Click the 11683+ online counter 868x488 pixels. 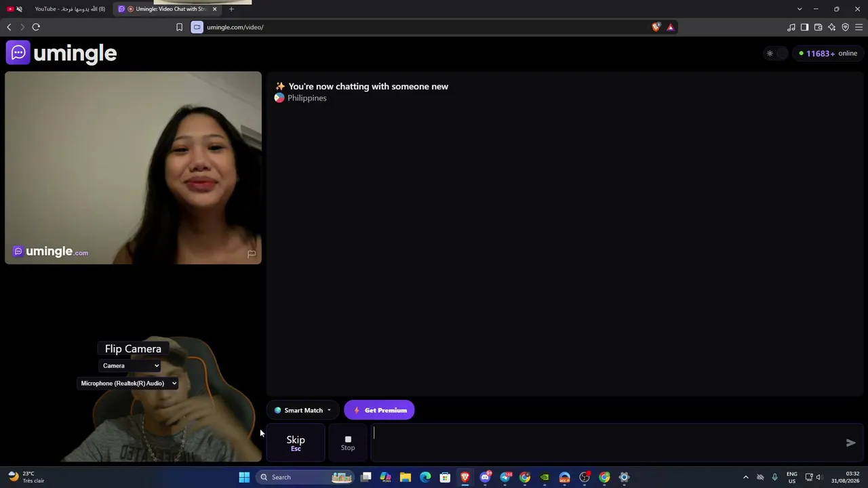(828, 54)
